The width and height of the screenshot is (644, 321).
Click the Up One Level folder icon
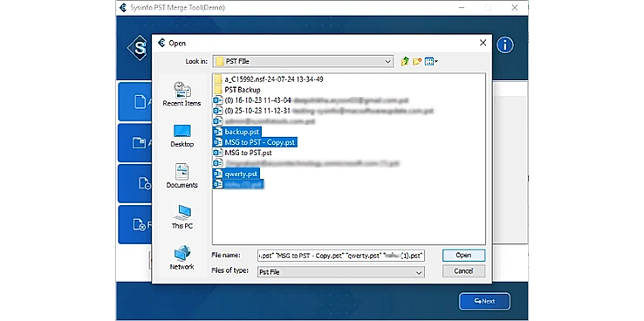pyautogui.click(x=405, y=62)
